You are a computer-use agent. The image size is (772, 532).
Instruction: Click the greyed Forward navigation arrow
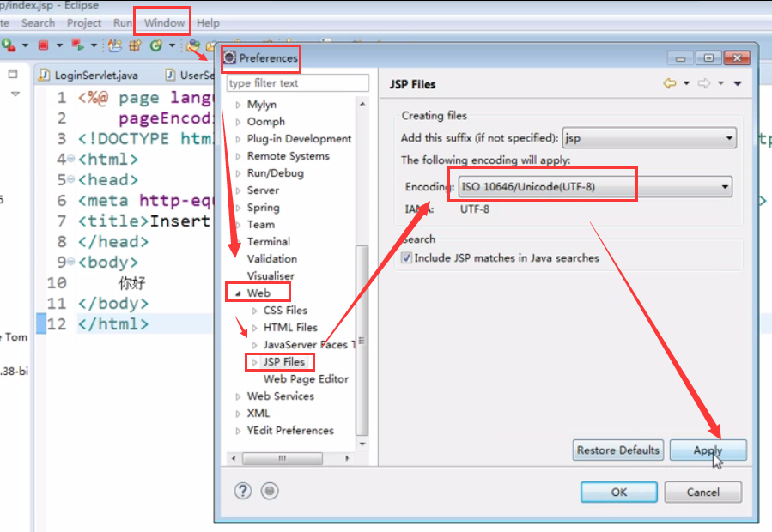[x=704, y=84]
